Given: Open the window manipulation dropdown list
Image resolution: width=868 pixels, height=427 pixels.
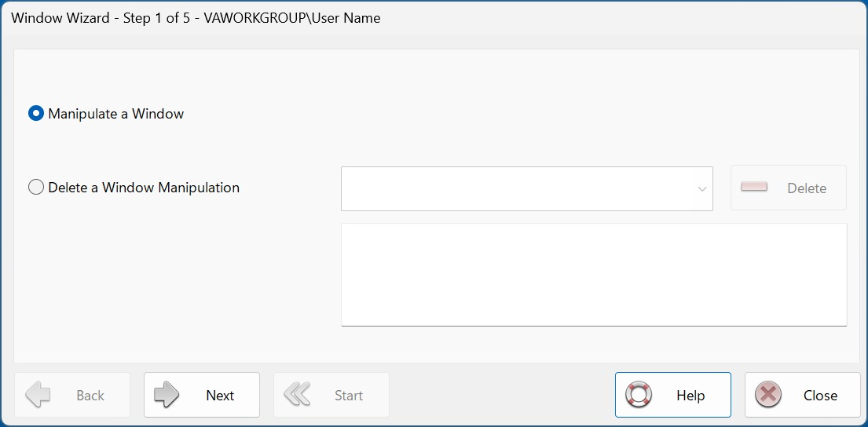Looking at the screenshot, I should tap(526, 188).
